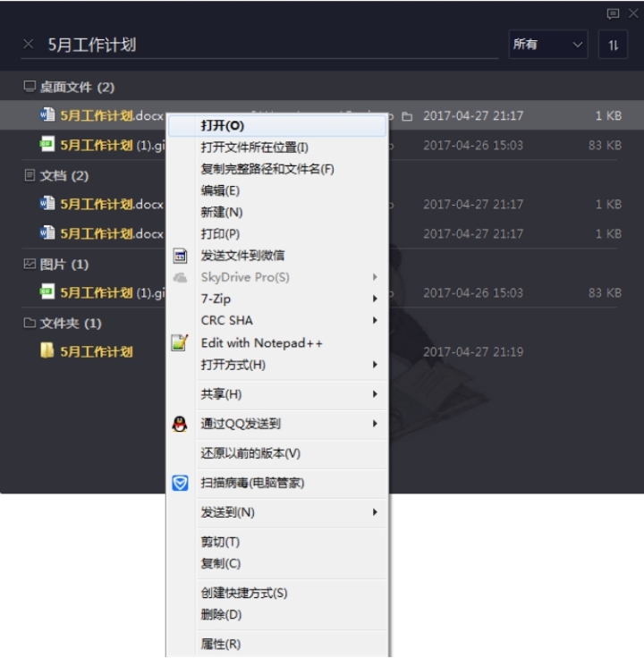The image size is (644, 658).
Task: Click the yellow 5月工作计划 folder icon
Action: [47, 351]
